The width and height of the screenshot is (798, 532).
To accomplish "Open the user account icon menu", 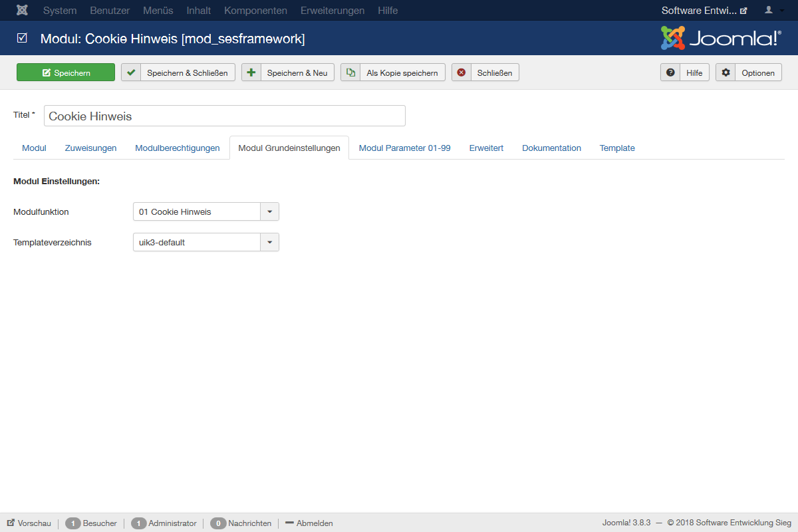I will tap(773, 11).
